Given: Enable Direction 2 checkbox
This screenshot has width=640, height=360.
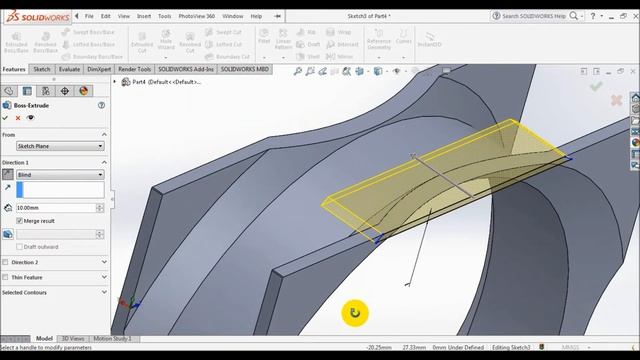Looking at the screenshot, I should pos(5,262).
